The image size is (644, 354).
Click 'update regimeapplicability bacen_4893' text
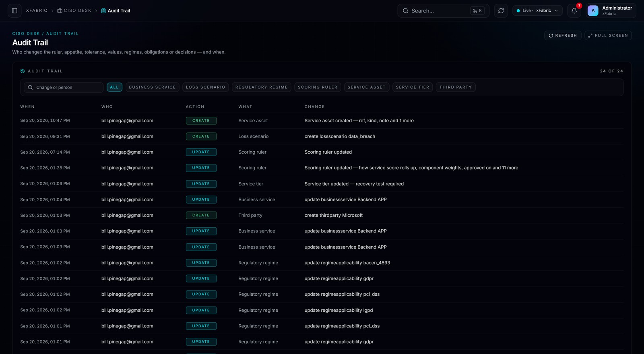click(x=347, y=263)
